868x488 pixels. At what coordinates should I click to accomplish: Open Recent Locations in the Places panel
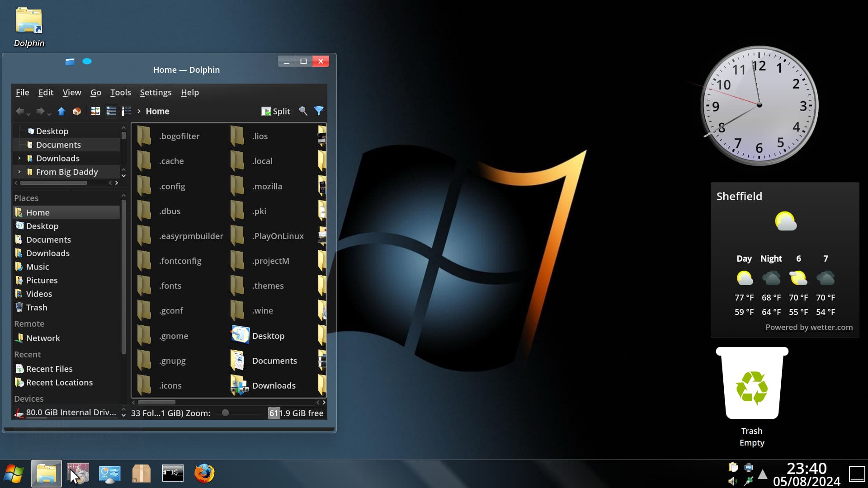tap(66, 382)
